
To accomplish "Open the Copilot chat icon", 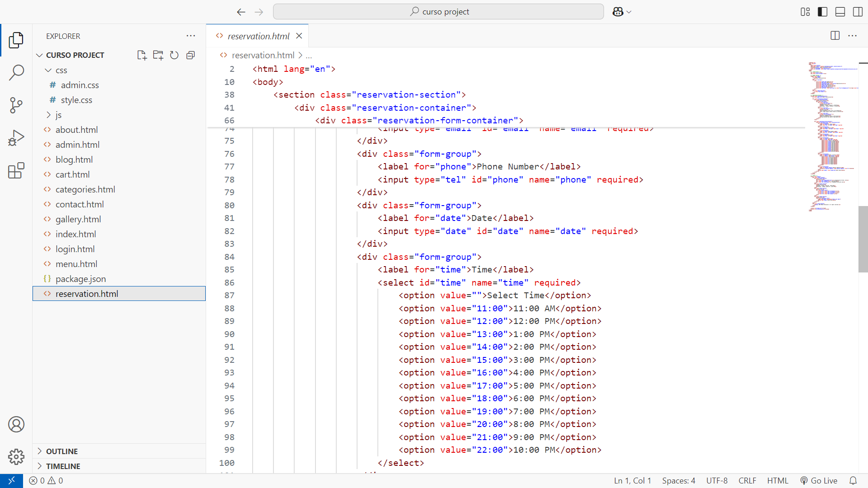I will coord(618,12).
